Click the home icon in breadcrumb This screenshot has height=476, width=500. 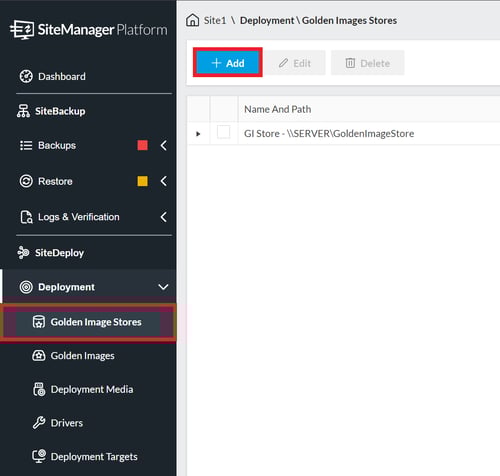click(192, 20)
